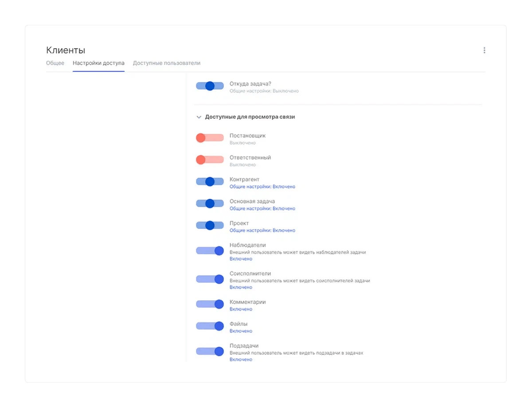The width and height of the screenshot is (532, 408).
Task: Open the three-dot options menu
Action: pos(484,51)
